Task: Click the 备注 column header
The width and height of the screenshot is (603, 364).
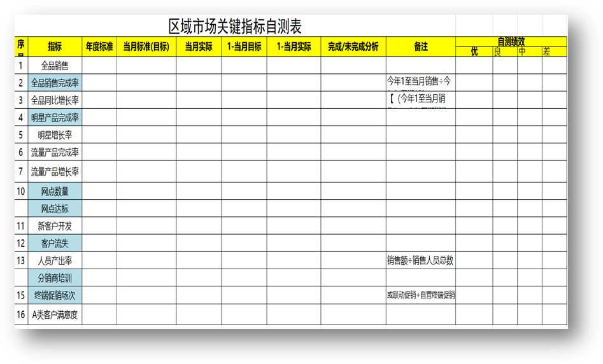Action: (420, 46)
